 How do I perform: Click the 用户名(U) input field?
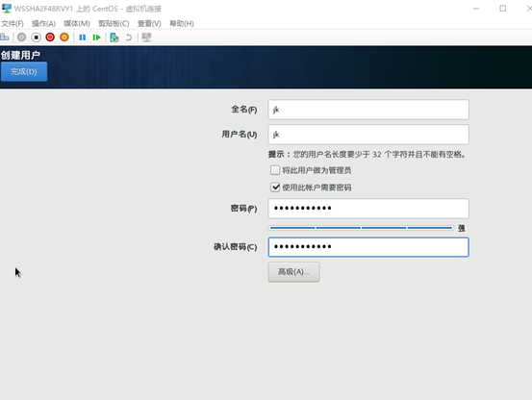(368, 135)
